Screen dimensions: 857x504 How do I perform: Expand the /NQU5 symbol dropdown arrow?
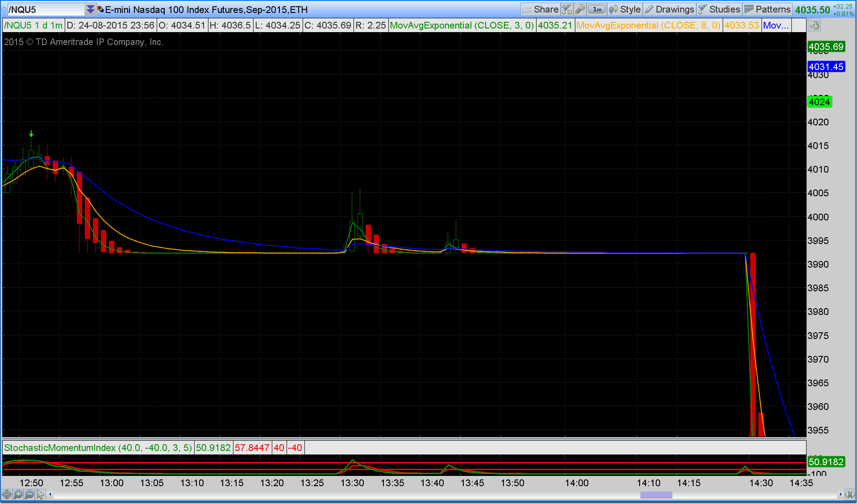coord(90,9)
